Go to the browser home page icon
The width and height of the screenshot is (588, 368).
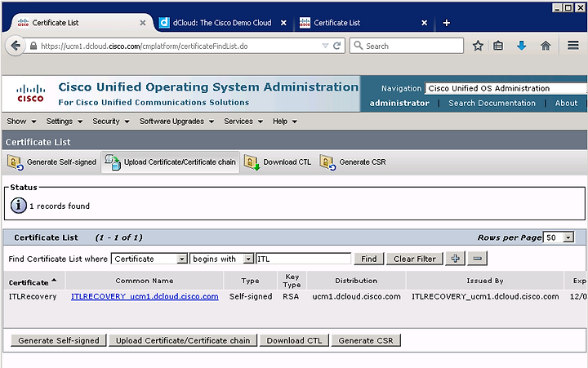(546, 46)
